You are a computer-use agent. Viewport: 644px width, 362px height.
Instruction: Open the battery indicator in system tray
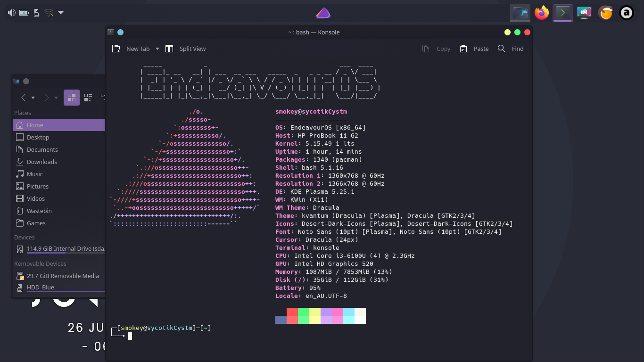(24, 13)
